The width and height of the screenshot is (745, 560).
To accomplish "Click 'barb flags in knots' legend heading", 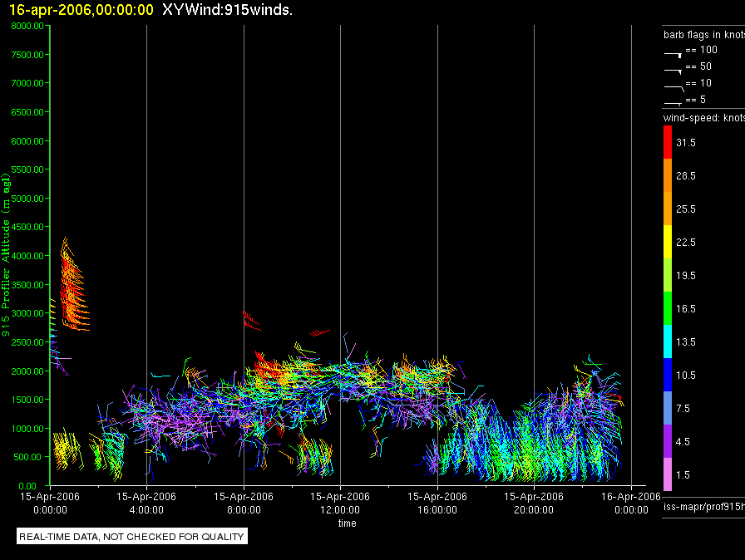I will (x=704, y=35).
